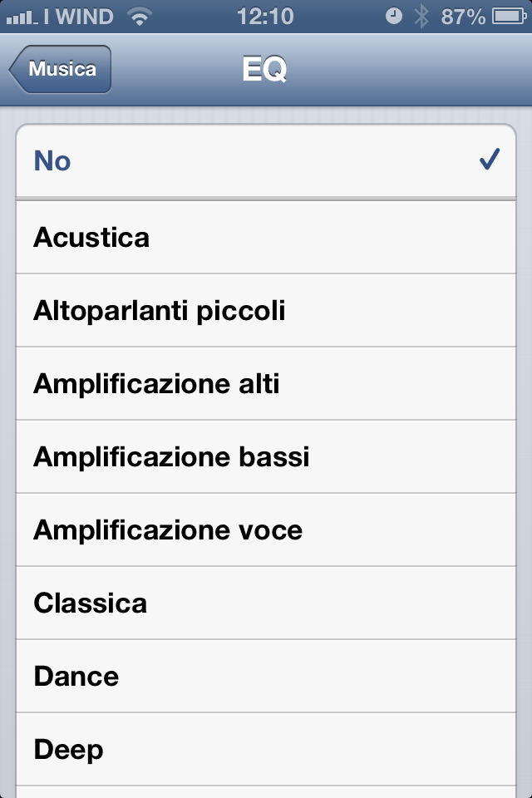Click the battery icon in status bar

coord(506,16)
